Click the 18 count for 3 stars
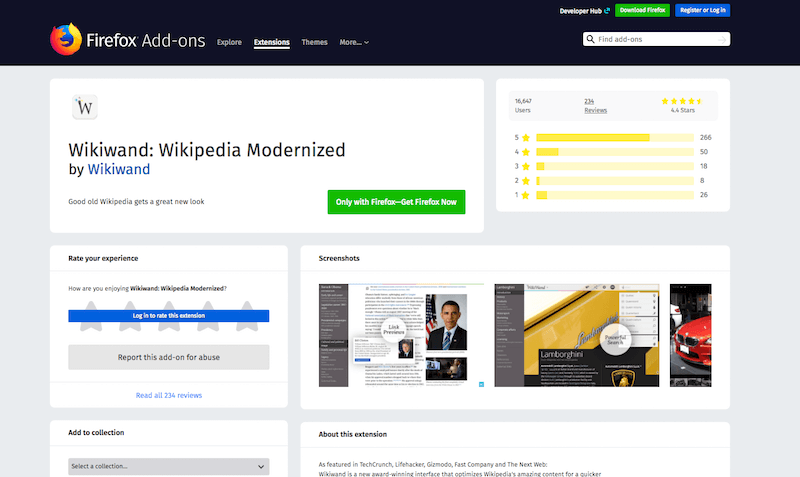 (704, 166)
